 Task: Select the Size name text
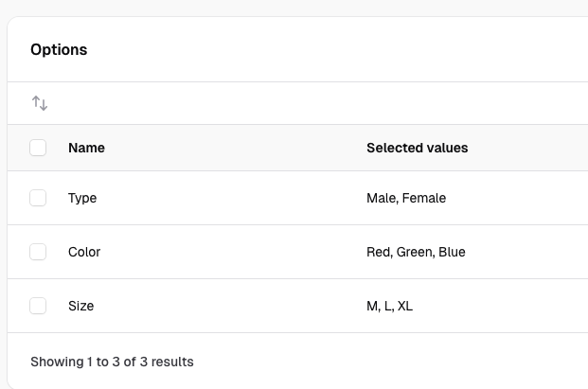(x=81, y=306)
